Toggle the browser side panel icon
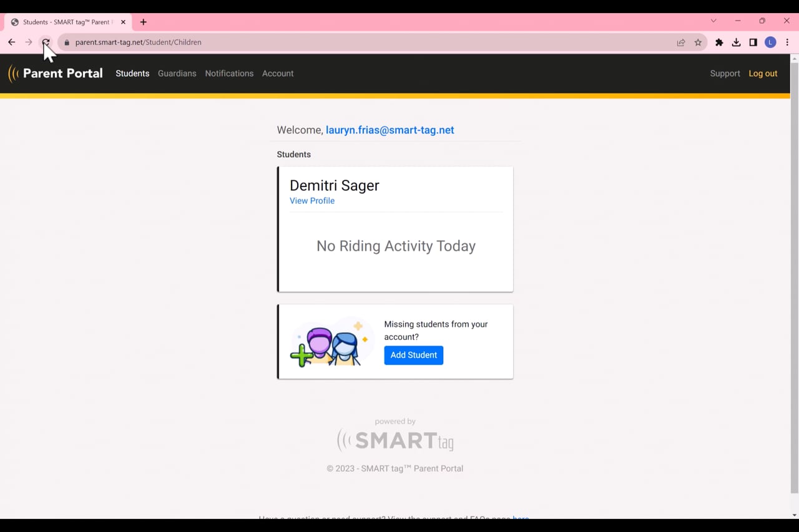Screen dimensions: 799x532 tap(753, 42)
